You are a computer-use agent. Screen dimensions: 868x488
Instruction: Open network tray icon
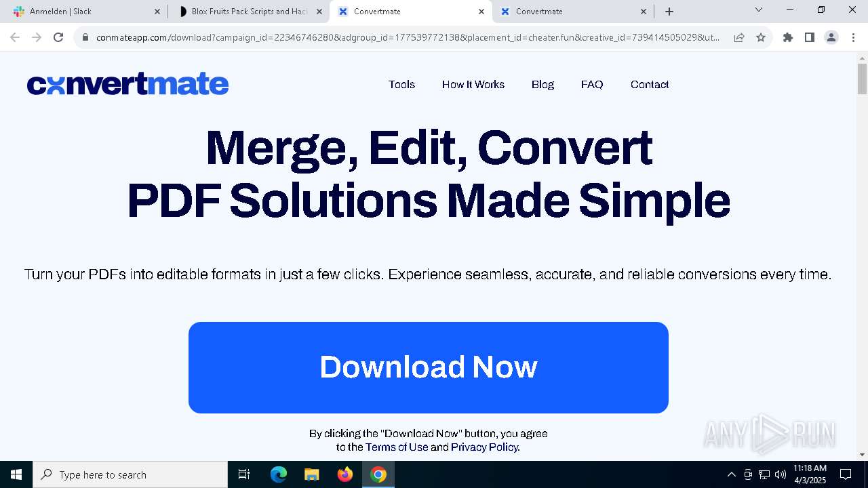click(764, 474)
